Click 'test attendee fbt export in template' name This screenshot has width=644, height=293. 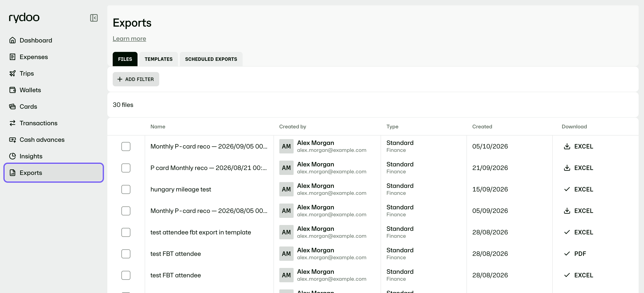coord(201,232)
